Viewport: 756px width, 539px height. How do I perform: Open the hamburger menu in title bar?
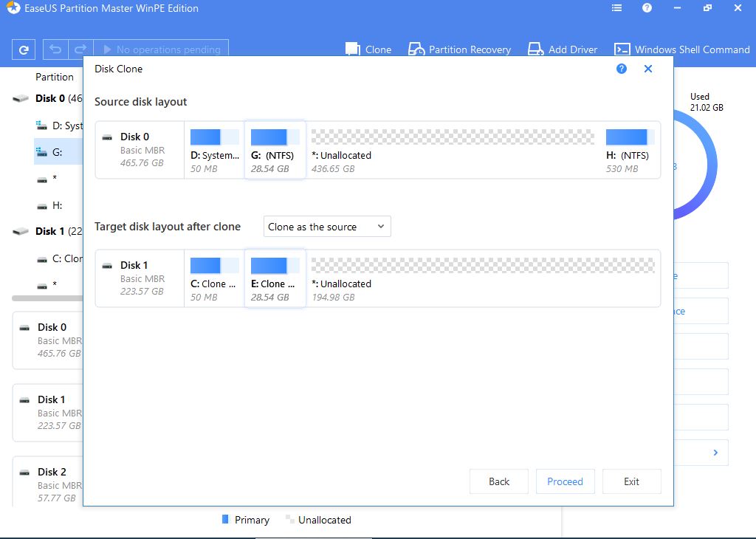[616, 8]
